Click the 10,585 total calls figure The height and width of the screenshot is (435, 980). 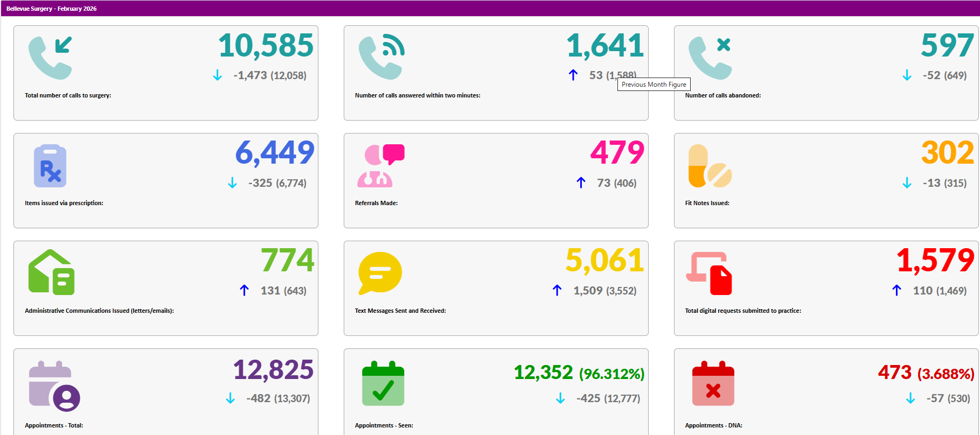[266, 45]
